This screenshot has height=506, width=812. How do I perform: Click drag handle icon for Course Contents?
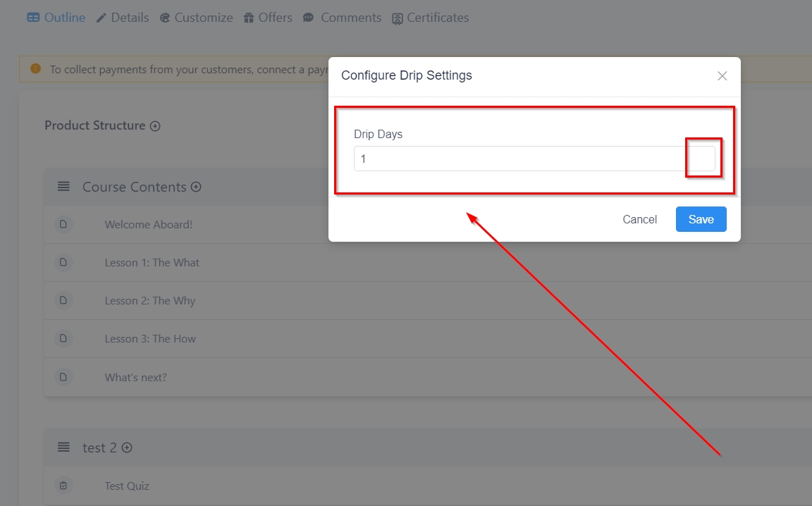pyautogui.click(x=63, y=187)
